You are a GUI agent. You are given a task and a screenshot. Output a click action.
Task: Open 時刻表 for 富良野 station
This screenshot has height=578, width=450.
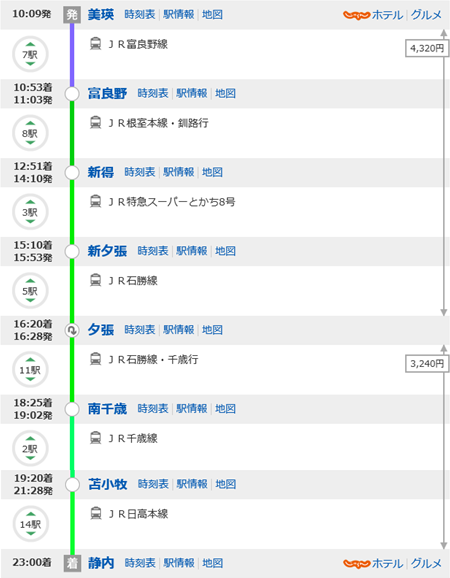pos(153,93)
